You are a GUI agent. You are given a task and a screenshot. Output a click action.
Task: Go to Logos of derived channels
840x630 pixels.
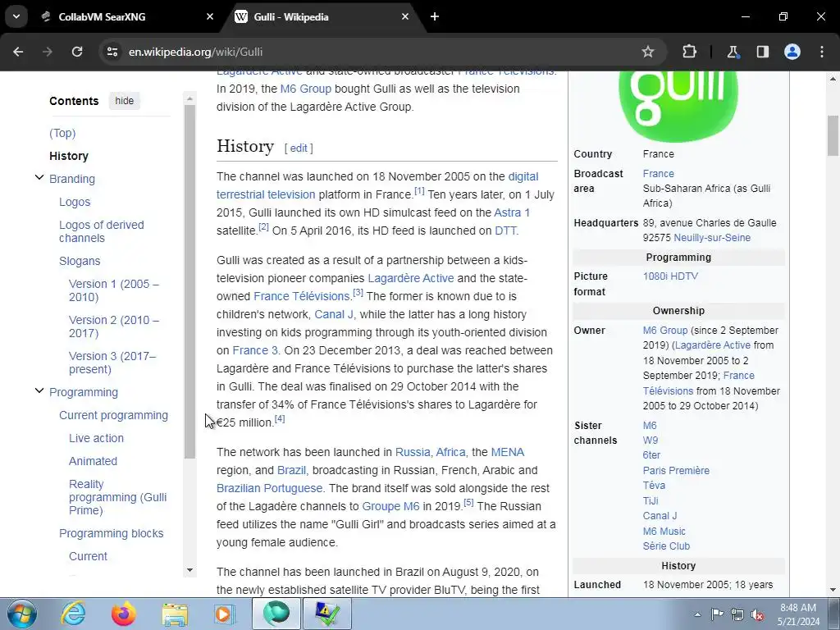(x=101, y=231)
